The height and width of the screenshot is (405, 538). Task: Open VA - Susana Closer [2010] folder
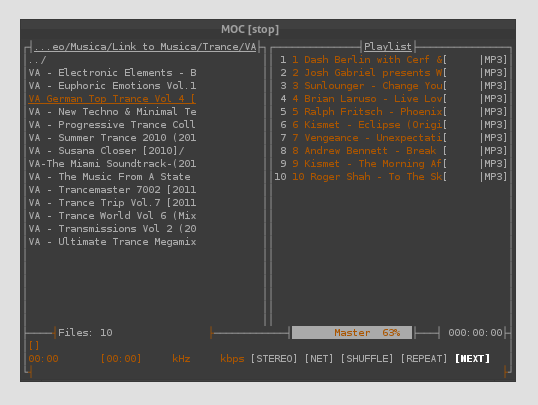[x=106, y=151]
